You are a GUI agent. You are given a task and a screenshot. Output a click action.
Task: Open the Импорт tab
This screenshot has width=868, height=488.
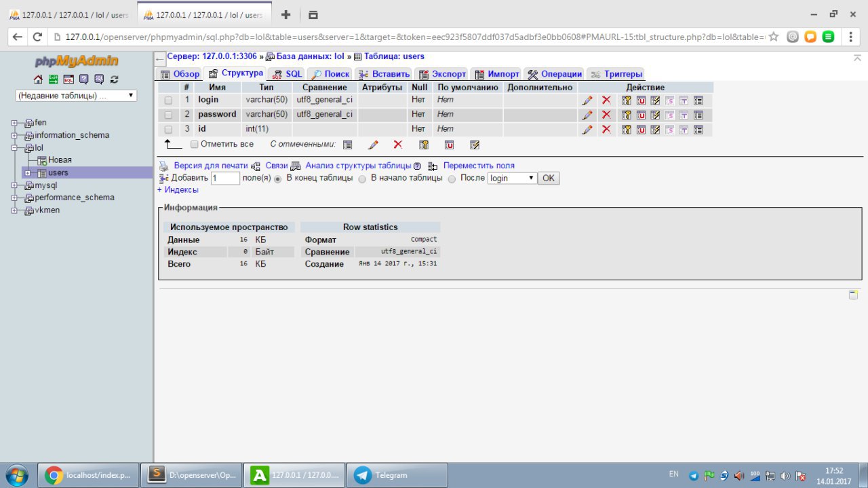(x=496, y=74)
